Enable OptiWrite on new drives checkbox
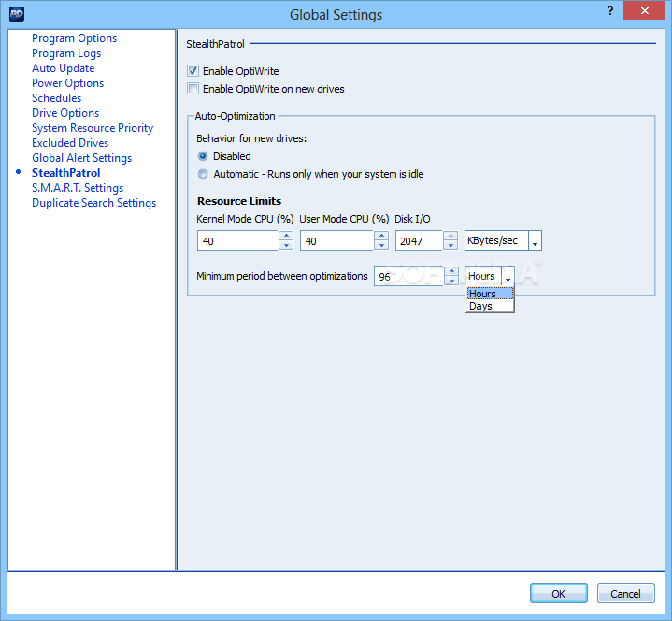Viewport: 672px width, 621px height. pyautogui.click(x=193, y=89)
